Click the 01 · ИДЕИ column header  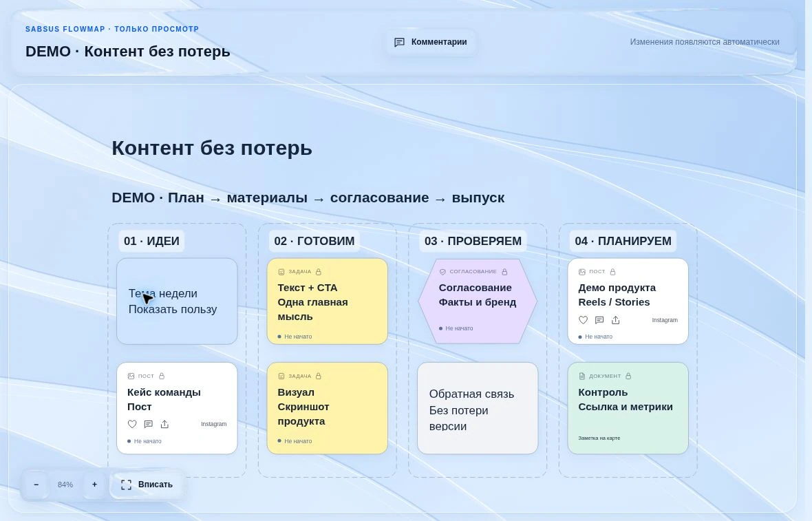pos(151,241)
